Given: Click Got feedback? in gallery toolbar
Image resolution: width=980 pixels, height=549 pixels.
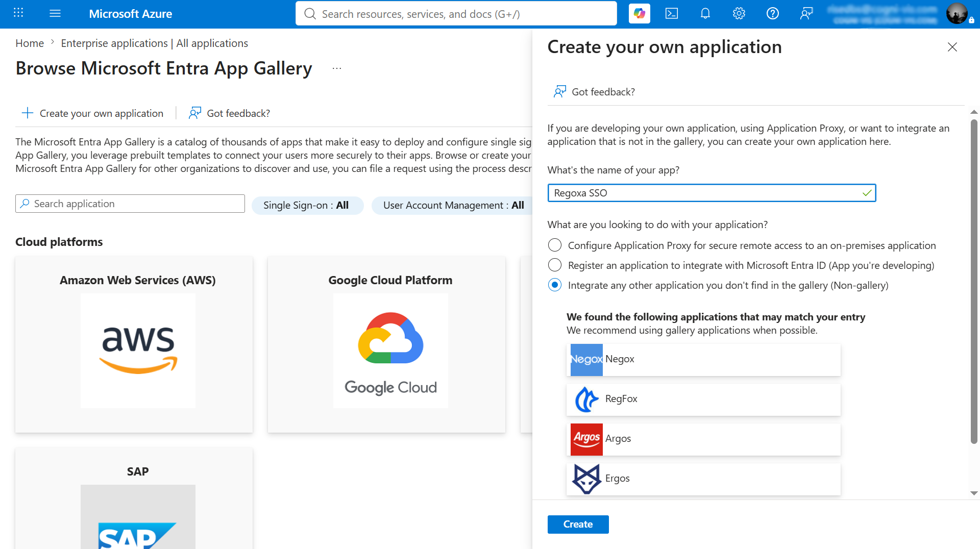Looking at the screenshot, I should [229, 113].
